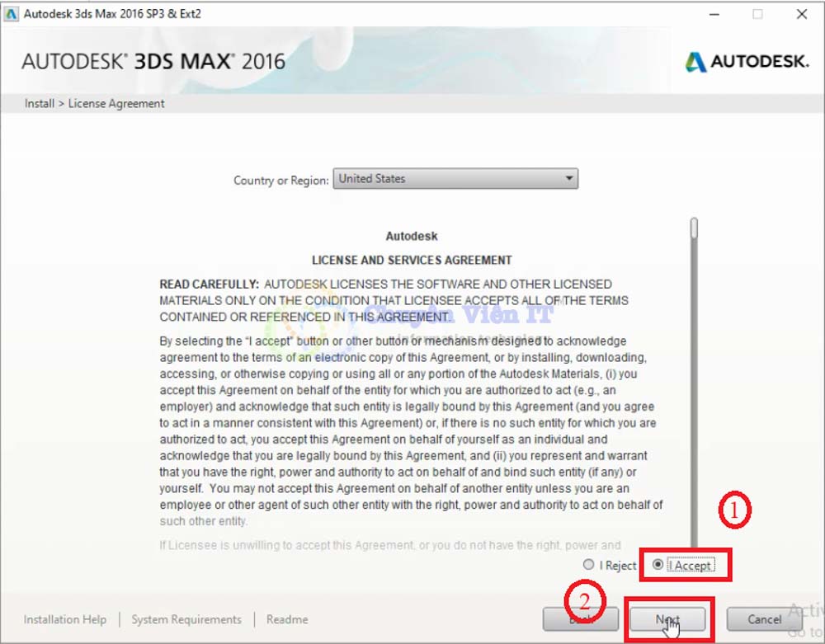
Task: Close the 3ds Max installer window
Action: (x=801, y=14)
